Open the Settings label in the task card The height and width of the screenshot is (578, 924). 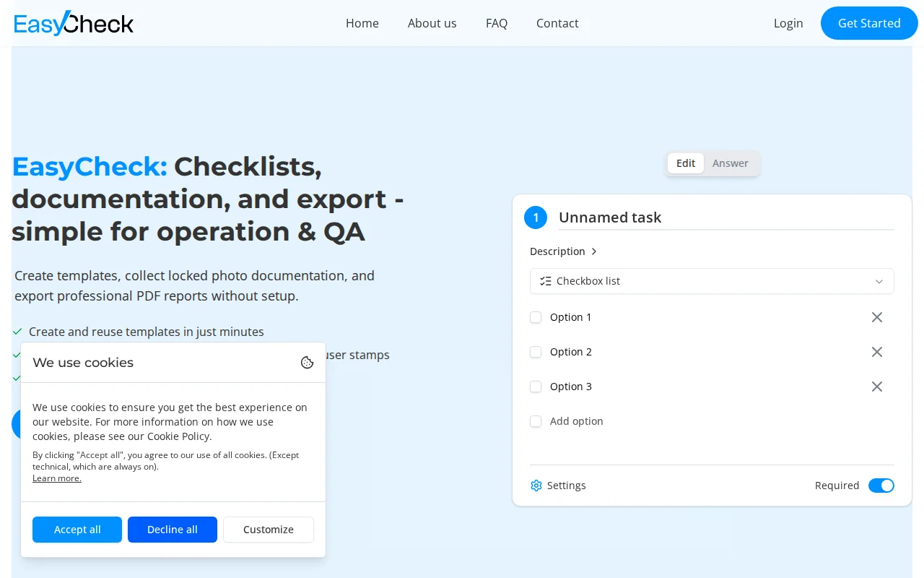[567, 486]
